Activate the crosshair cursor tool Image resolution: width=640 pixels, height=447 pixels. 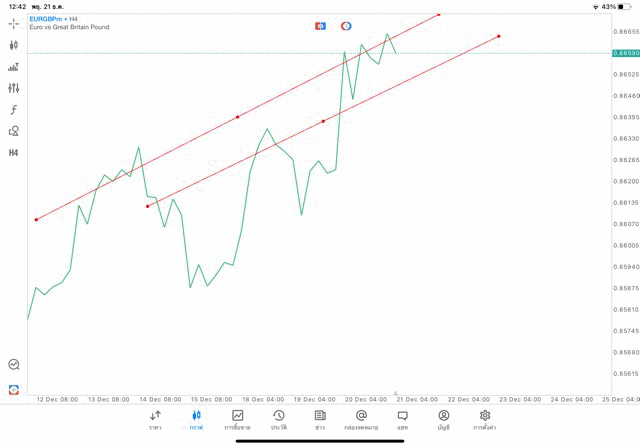pos(14,23)
